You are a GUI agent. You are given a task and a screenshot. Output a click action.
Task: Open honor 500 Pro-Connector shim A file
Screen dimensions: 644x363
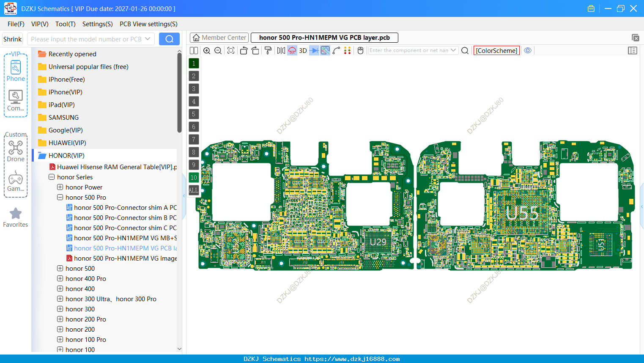[x=121, y=208]
